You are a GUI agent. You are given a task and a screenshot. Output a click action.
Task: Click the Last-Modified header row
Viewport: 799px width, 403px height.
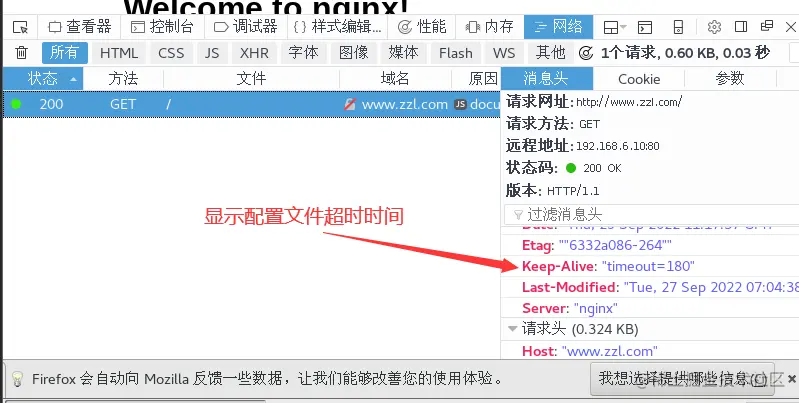(650, 287)
